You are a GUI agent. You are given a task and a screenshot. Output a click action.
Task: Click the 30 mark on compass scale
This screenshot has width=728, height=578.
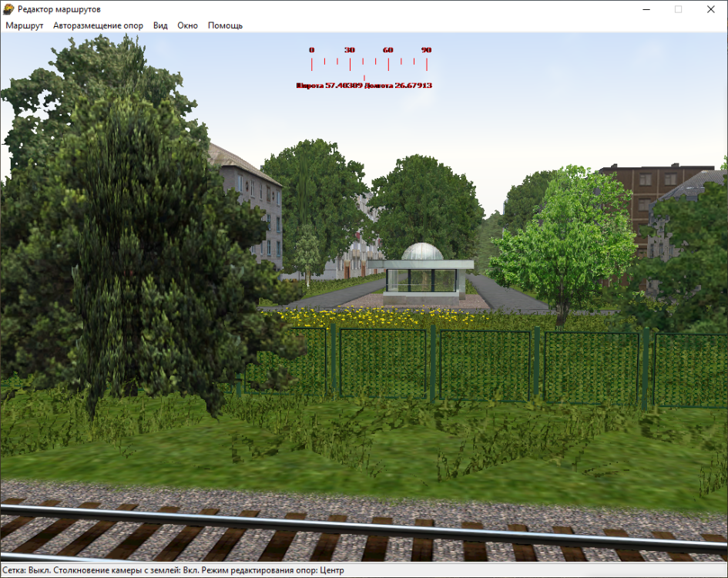click(x=350, y=50)
